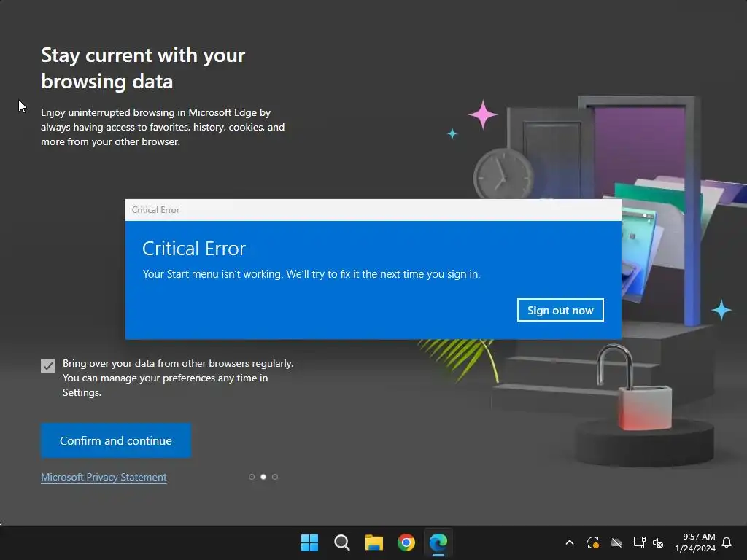
Task: Open Google Chrome from taskbar
Action: (x=406, y=542)
